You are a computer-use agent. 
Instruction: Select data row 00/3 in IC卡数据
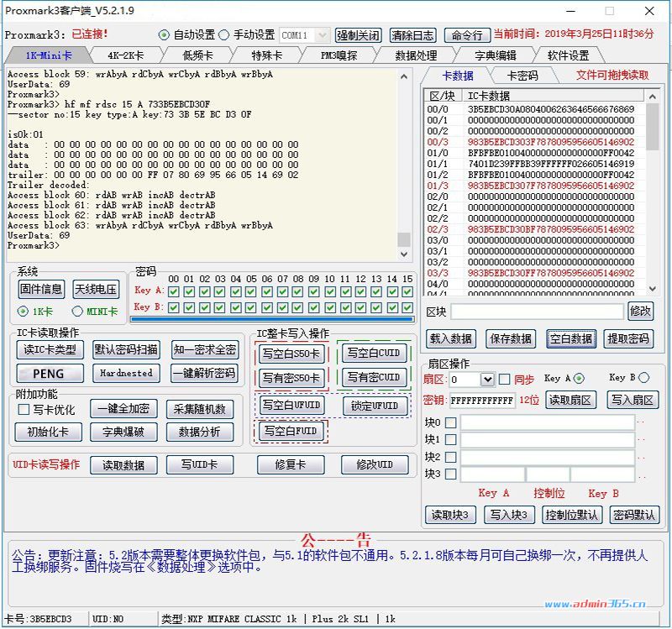[534, 142]
